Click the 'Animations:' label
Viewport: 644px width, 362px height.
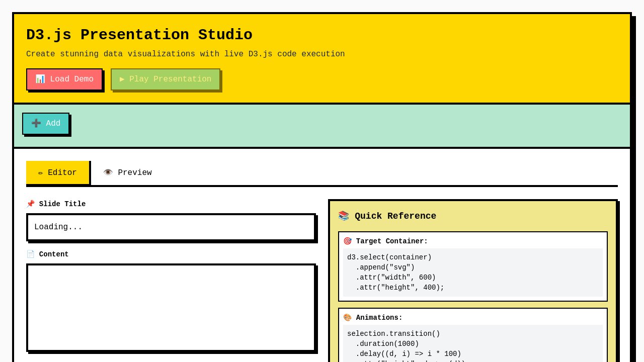(x=379, y=318)
